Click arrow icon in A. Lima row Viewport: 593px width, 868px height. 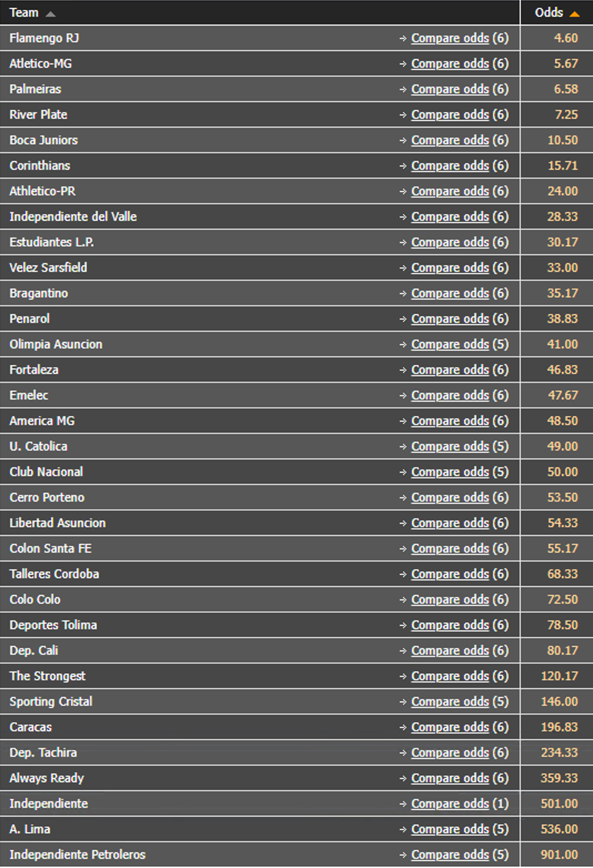[x=403, y=830]
